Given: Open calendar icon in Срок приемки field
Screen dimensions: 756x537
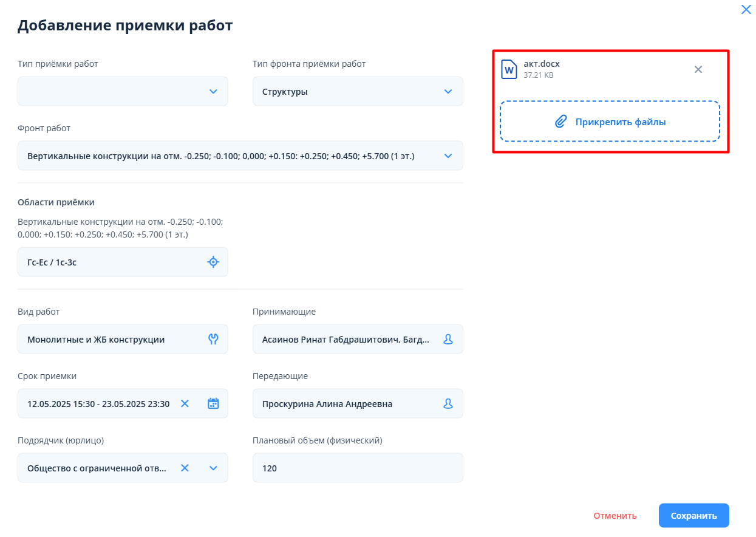Looking at the screenshot, I should click(213, 404).
